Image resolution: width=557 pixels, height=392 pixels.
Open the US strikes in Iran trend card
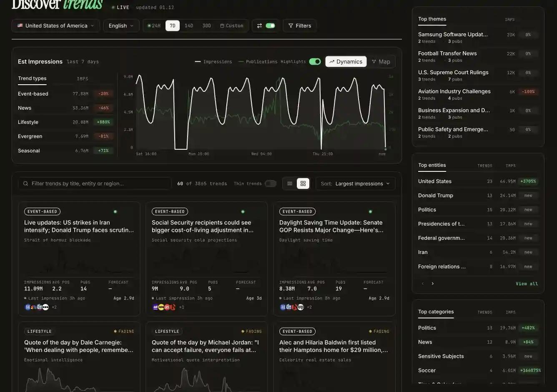pyautogui.click(x=79, y=259)
